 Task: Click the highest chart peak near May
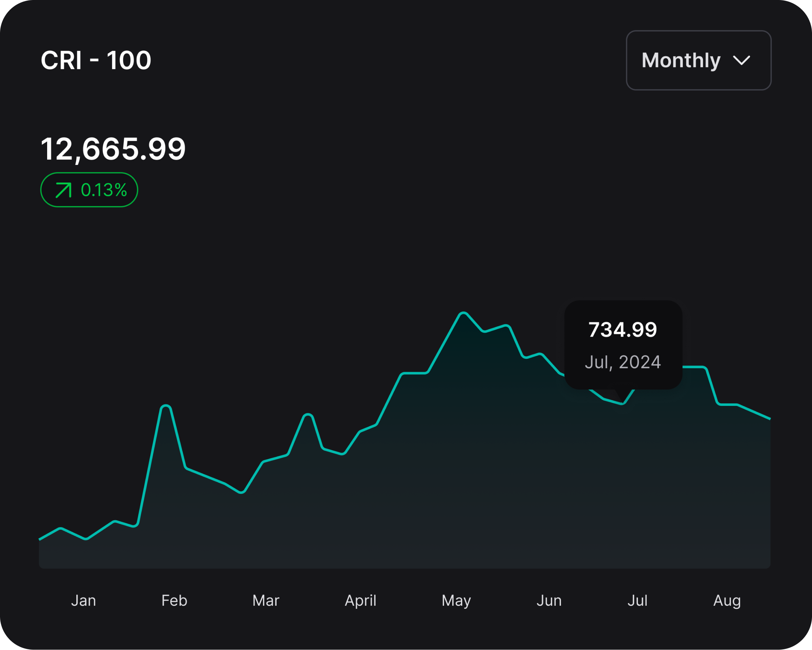coord(463,313)
